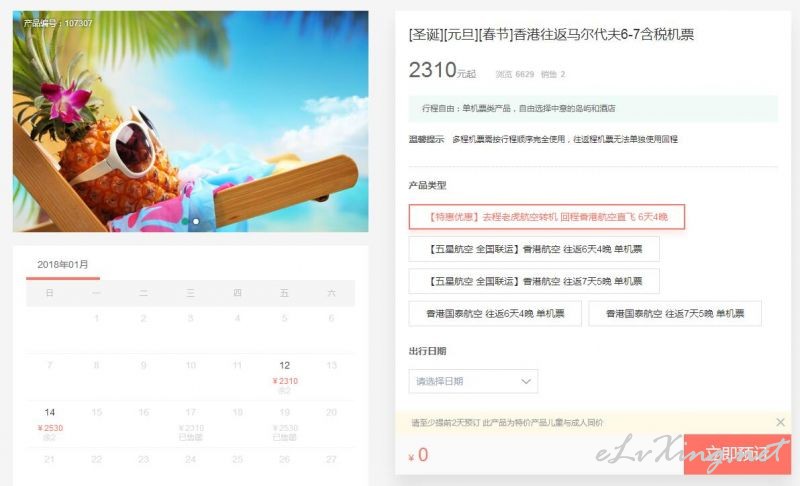Expand the date dropdown chevron arrow
Viewport: 800px width, 486px height.
coord(526,381)
